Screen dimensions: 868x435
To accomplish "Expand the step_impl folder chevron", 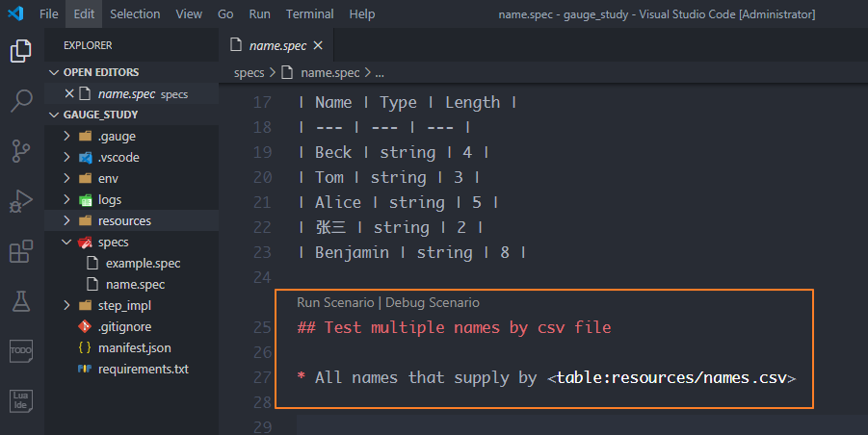I will coord(67,306).
